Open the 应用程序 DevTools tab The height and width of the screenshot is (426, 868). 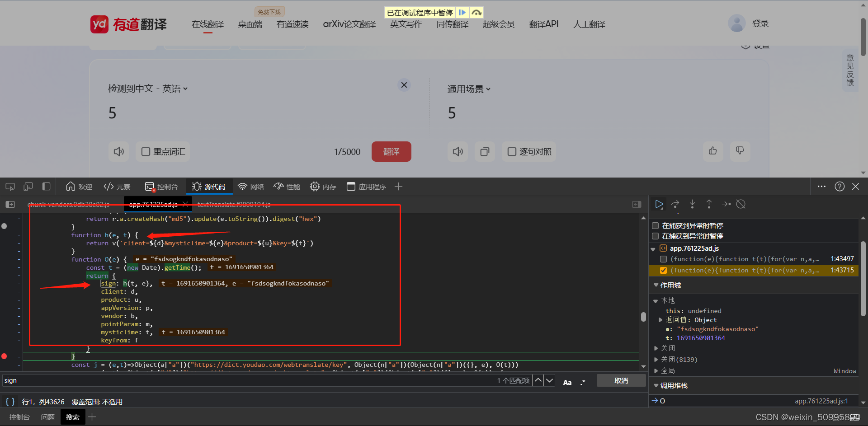point(366,187)
